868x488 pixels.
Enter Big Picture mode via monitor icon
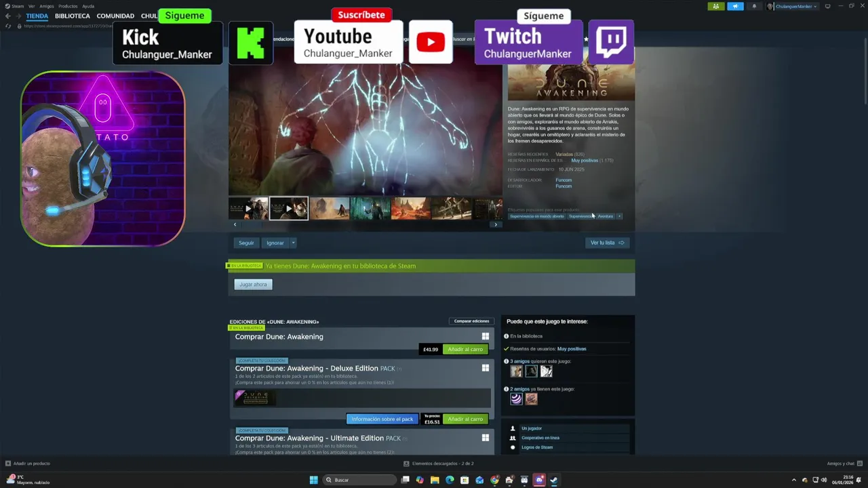827,6
